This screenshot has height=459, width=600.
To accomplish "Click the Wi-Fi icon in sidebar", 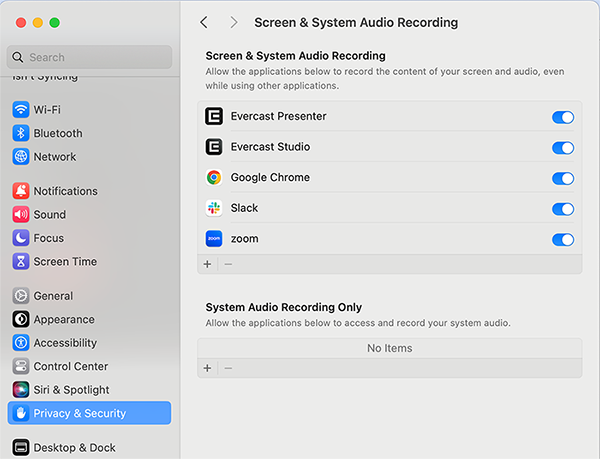I will [x=21, y=110].
